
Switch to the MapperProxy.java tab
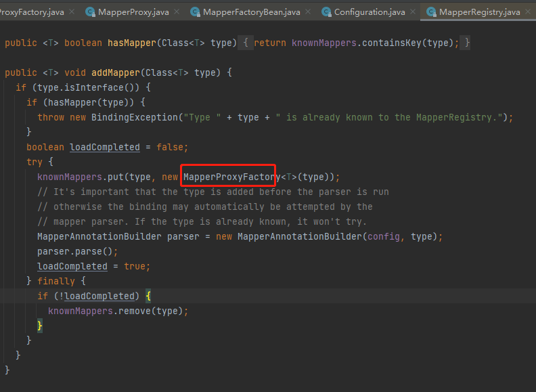[x=133, y=12]
